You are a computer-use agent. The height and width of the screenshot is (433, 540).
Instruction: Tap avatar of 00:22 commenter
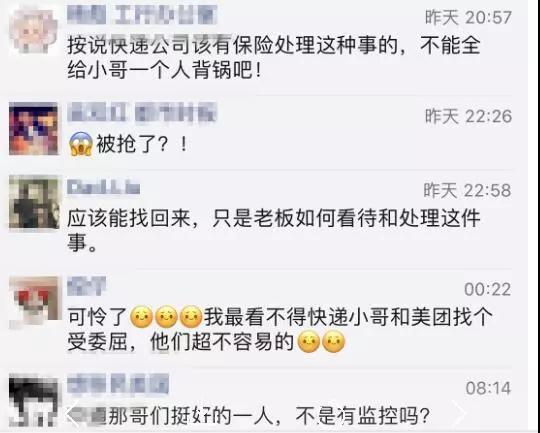[x=34, y=301]
